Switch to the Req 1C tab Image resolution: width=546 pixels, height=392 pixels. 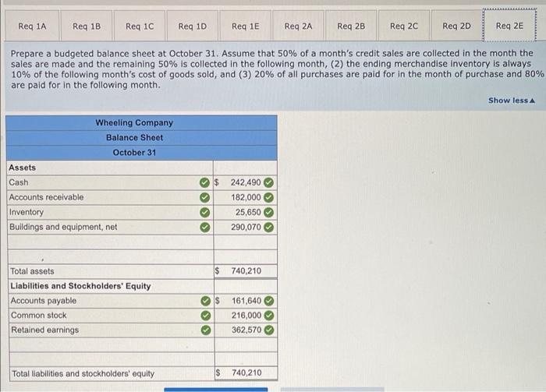[140, 26]
